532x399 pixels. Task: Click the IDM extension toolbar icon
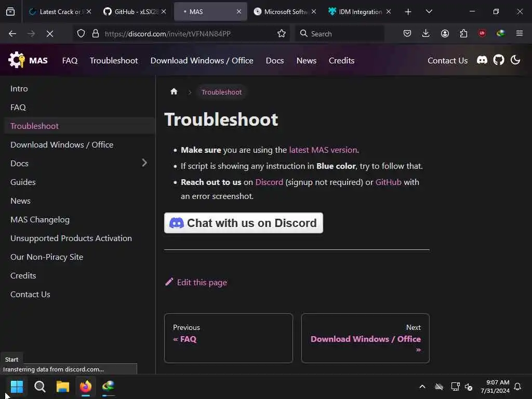(x=500, y=33)
